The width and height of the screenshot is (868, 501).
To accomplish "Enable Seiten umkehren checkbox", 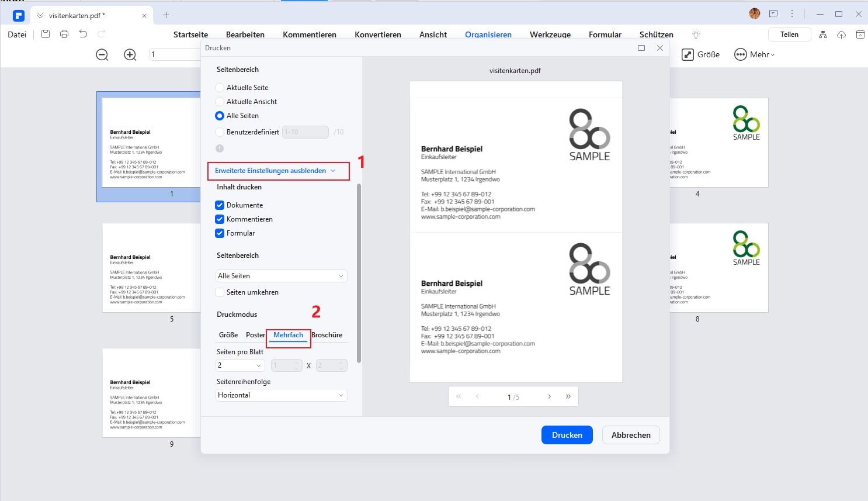I will 220,292.
